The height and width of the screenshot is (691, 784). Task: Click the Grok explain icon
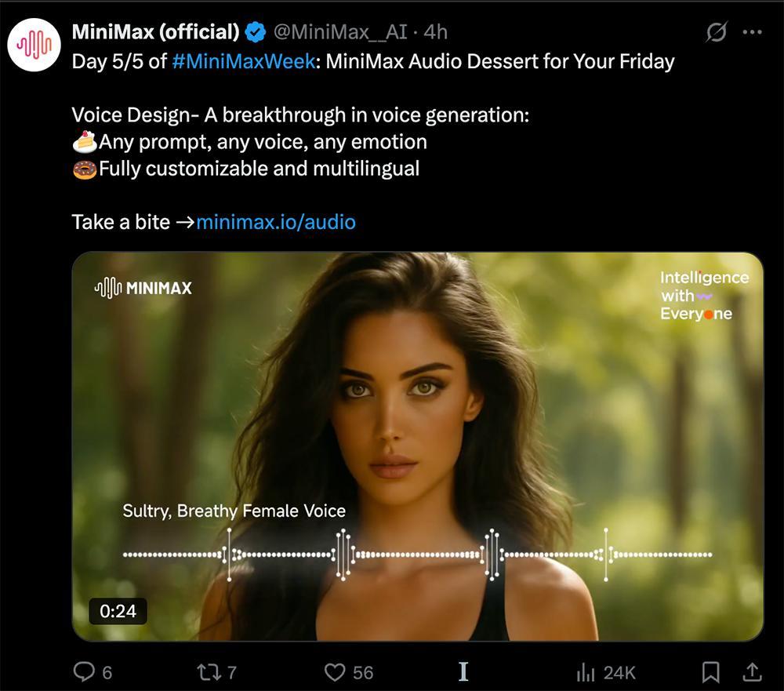pyautogui.click(x=715, y=32)
